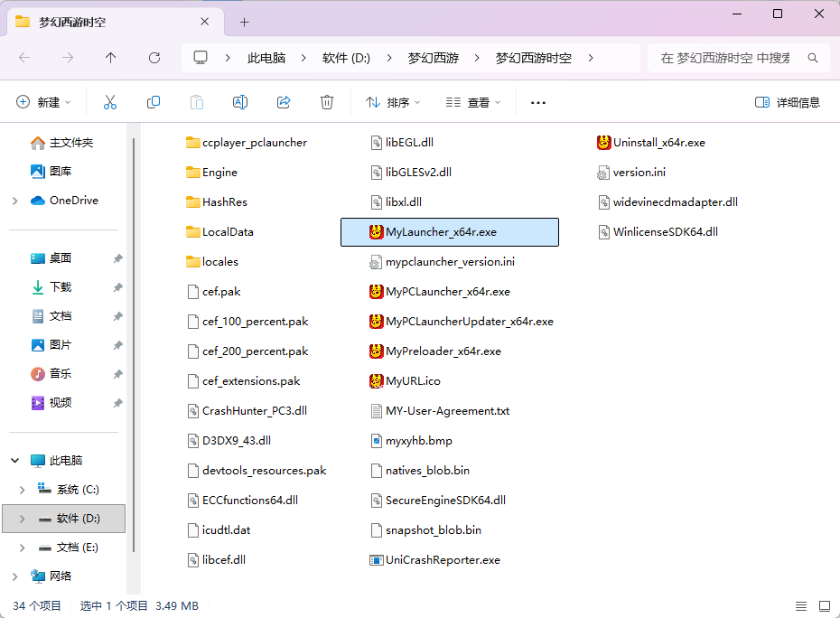Click the Copy icon in toolbar

click(154, 102)
